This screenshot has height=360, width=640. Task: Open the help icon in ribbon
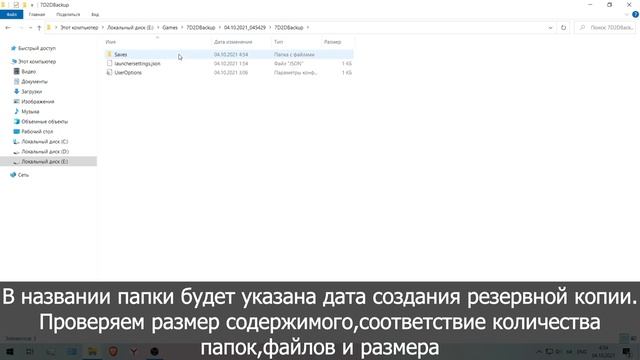pos(635,14)
